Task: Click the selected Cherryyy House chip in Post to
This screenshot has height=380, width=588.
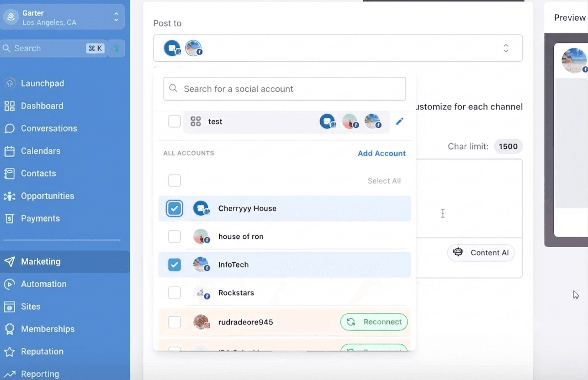Action: pos(172,48)
